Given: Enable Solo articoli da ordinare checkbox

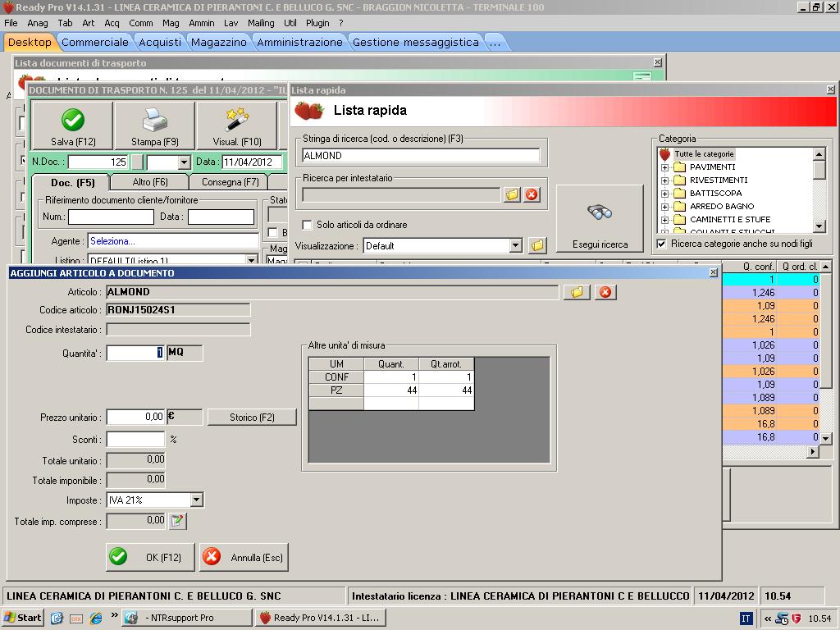Looking at the screenshot, I should point(307,225).
